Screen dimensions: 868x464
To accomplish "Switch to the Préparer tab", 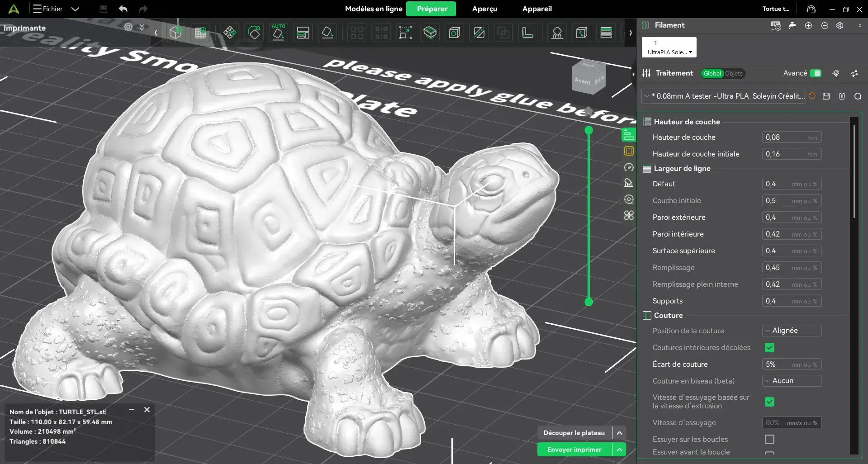I will point(432,9).
